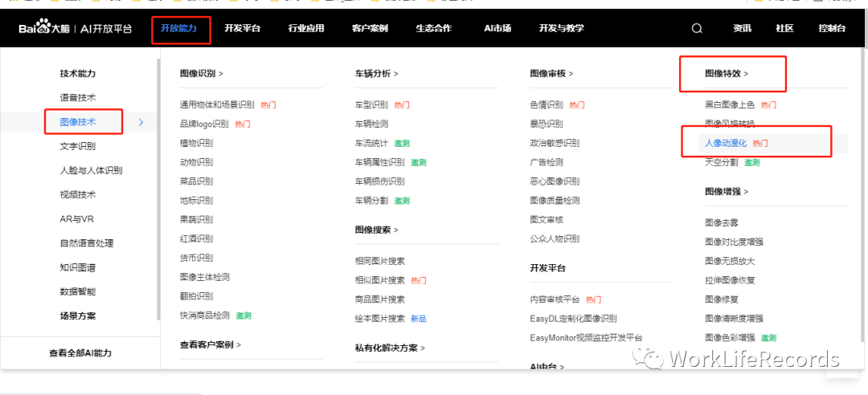This screenshot has width=868, height=395.
Task: Open the AI市场 menu
Action: click(x=497, y=28)
